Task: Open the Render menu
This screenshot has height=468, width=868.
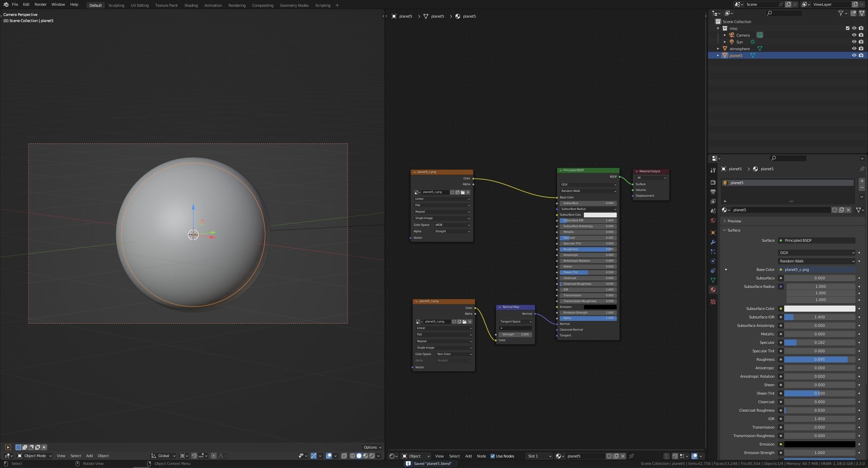Action: click(40, 4)
